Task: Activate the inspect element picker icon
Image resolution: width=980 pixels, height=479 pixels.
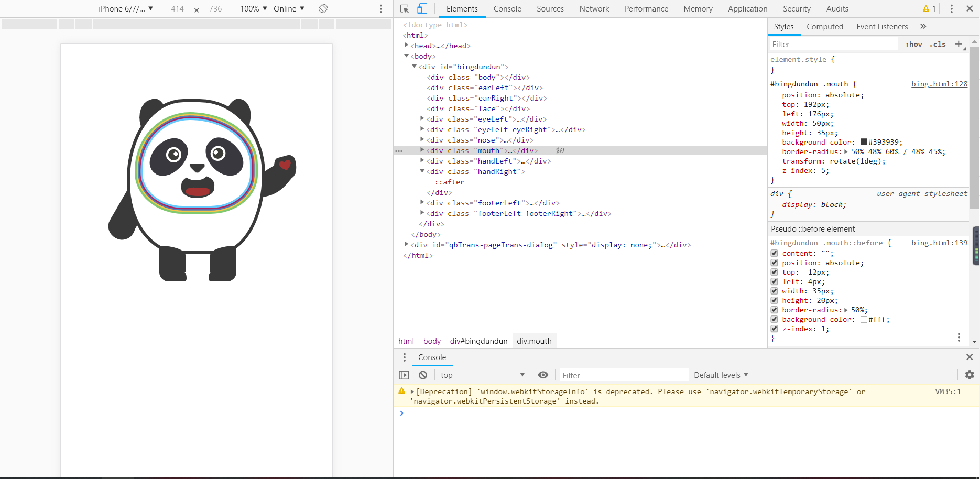Action: point(405,9)
